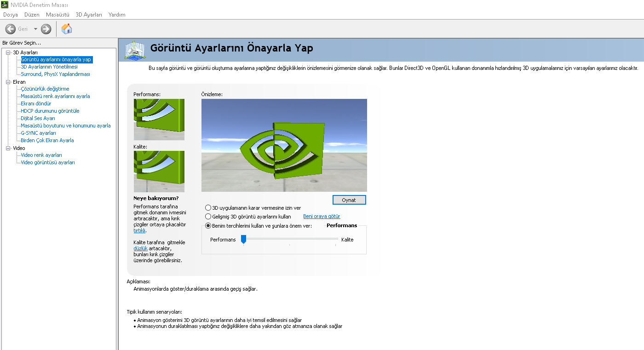Open 'HDCP durumunu görüntüle' page

point(50,111)
